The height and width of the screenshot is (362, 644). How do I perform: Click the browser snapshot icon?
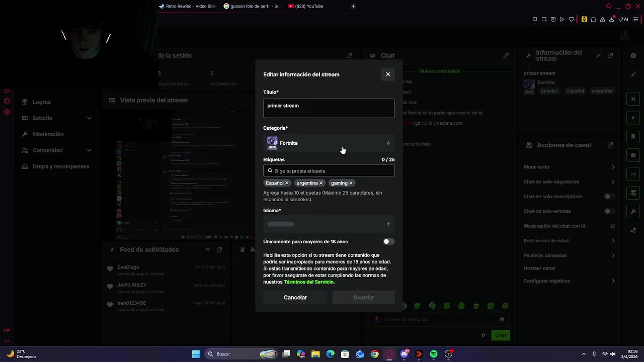pyautogui.click(x=544, y=20)
